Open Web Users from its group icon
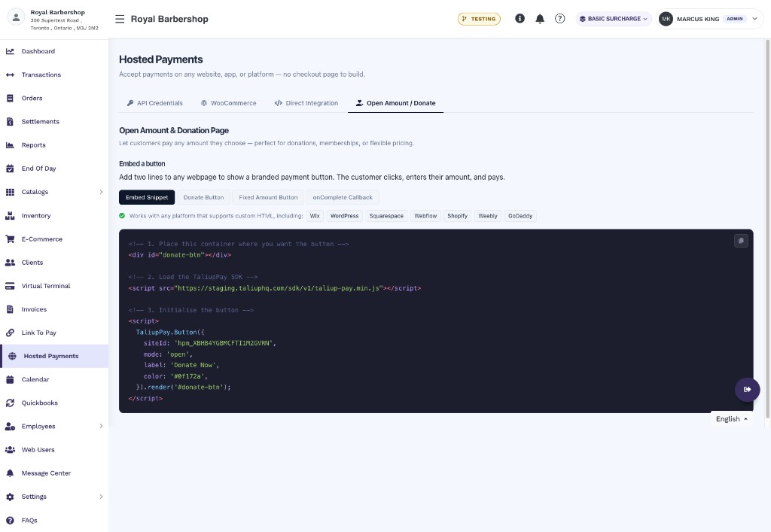Viewport: 771px width, 532px height. (10, 449)
